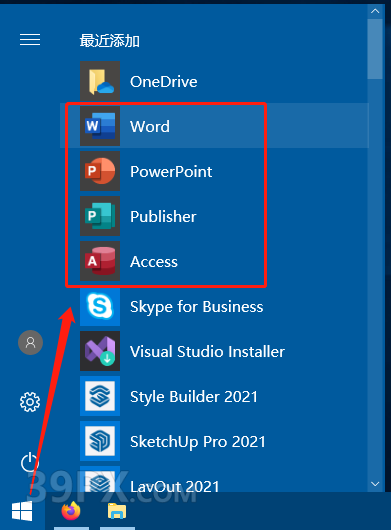Launch the Visual Studio Installer icon
Image resolution: width=391 pixels, height=530 pixels.
tap(100, 351)
